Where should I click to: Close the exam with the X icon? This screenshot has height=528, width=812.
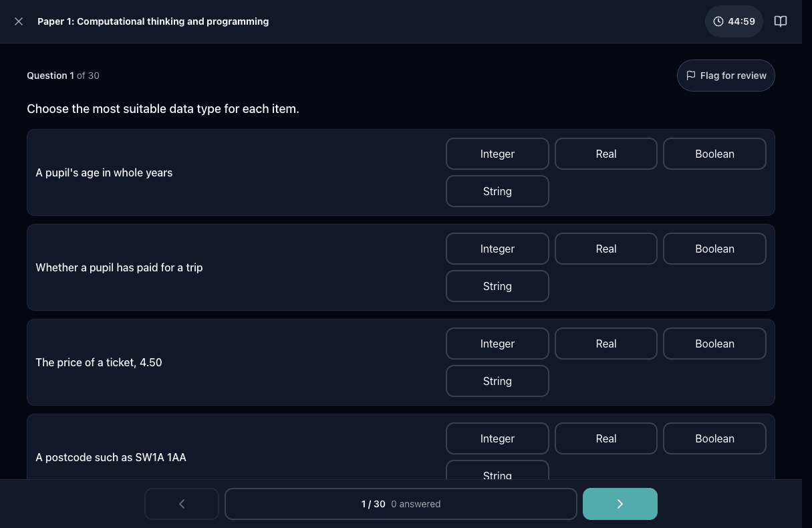19,21
